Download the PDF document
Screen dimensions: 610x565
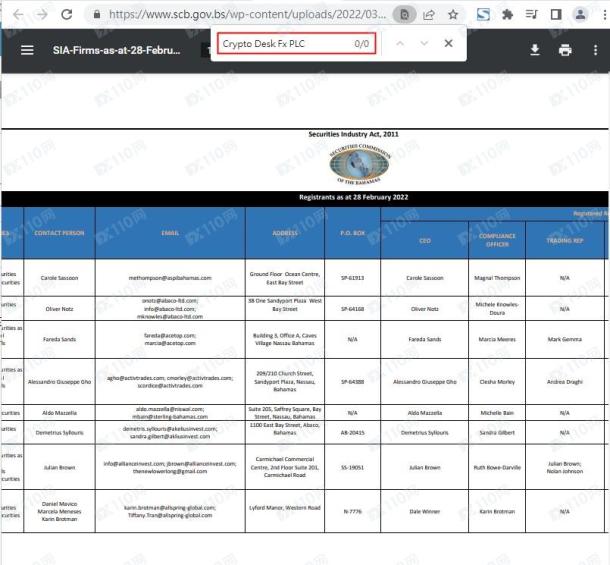pos(535,50)
